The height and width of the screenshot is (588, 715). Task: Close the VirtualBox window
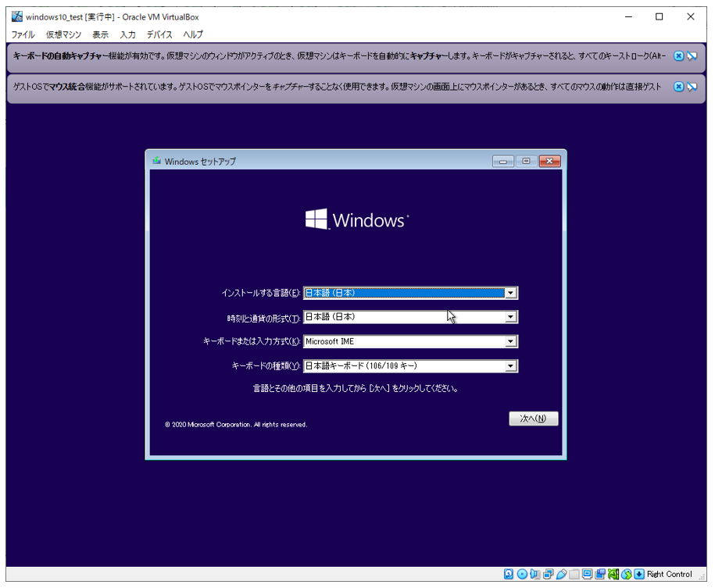[690, 17]
